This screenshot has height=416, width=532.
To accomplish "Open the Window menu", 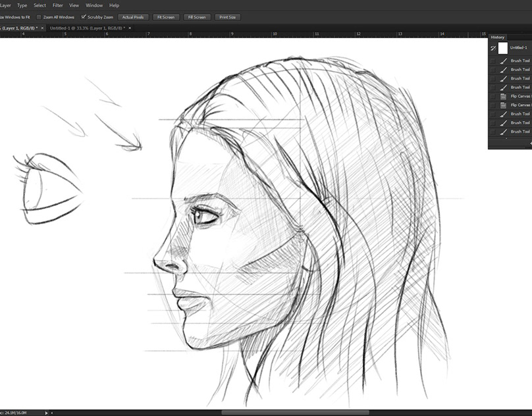I will pyautogui.click(x=94, y=5).
